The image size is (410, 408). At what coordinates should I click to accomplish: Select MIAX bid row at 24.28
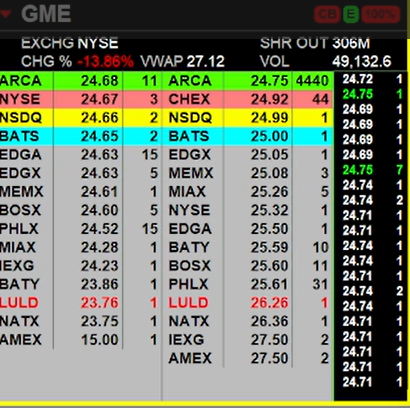(x=81, y=247)
